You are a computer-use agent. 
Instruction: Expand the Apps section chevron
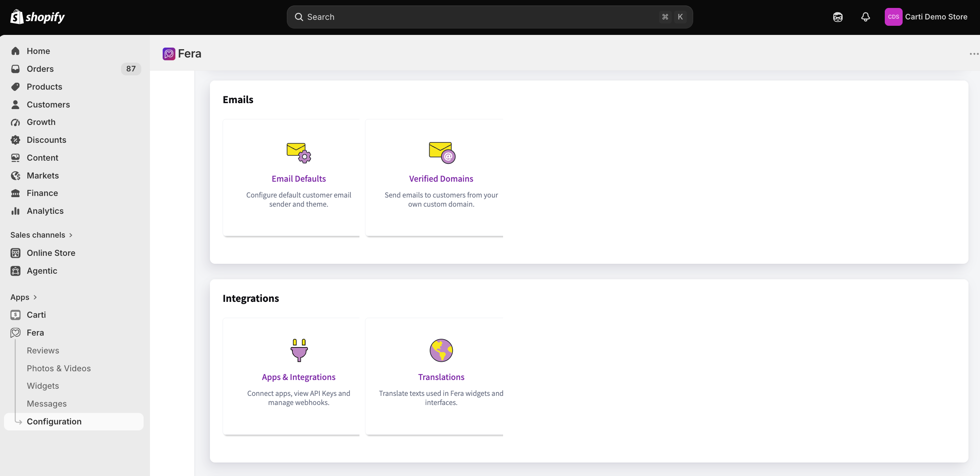point(35,297)
